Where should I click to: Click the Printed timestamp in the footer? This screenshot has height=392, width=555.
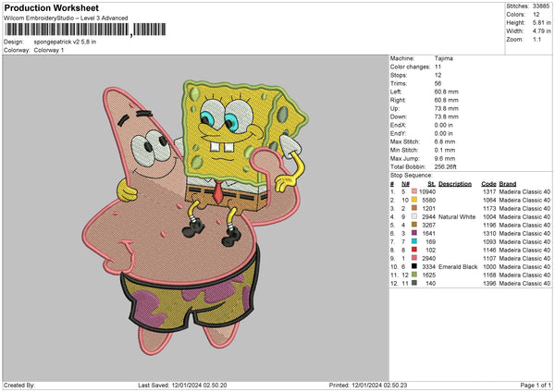368,386
